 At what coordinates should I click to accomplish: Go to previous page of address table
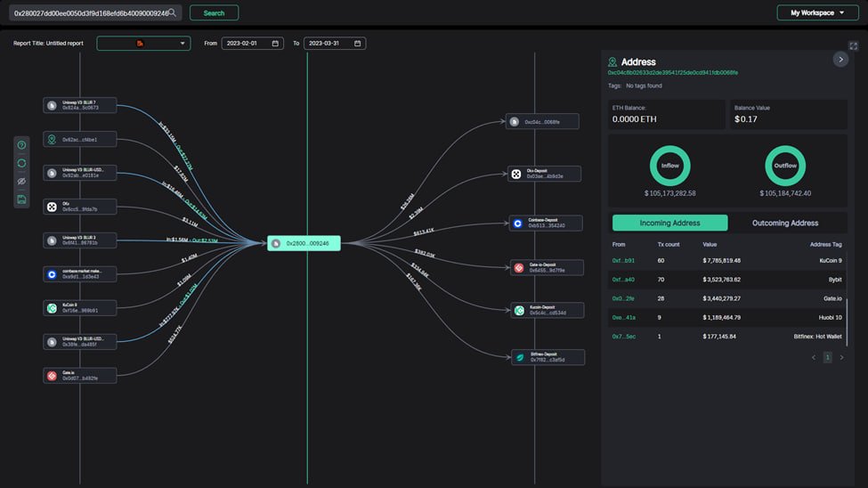point(813,357)
